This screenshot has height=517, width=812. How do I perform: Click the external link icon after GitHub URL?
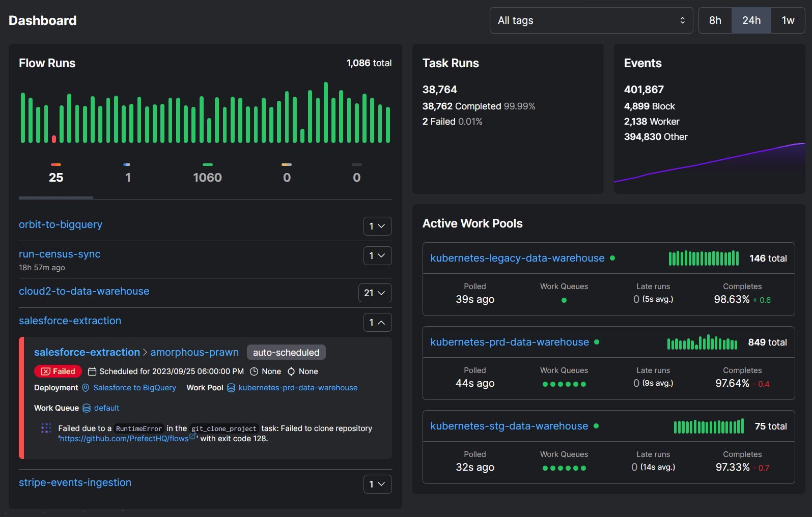pos(192,437)
